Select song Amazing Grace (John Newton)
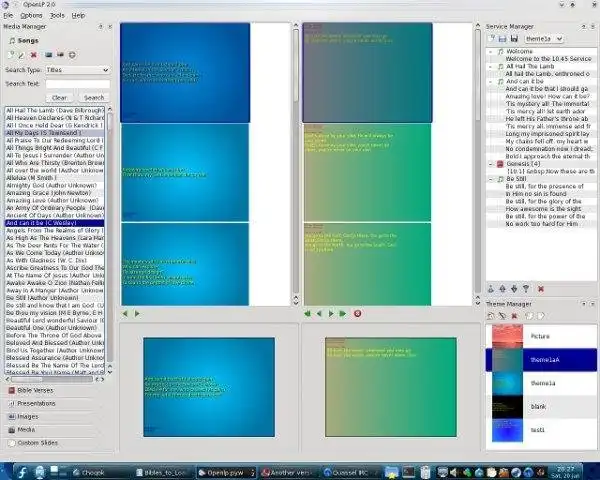Screen dimensions: 600x480 point(55,193)
